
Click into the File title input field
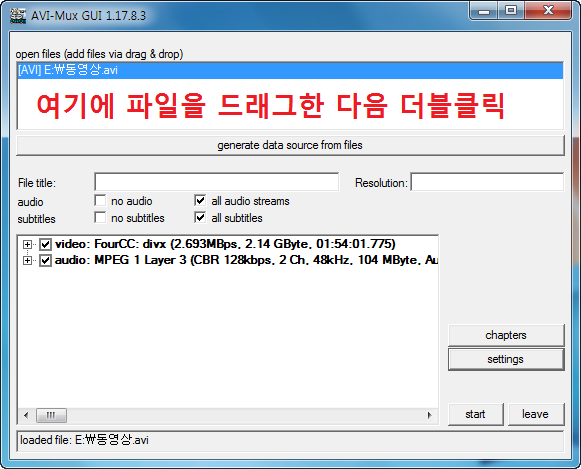point(216,182)
